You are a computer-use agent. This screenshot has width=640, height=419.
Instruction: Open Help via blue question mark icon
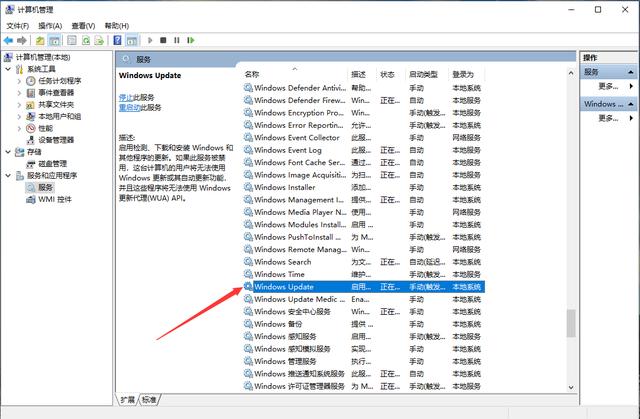pos(118,40)
